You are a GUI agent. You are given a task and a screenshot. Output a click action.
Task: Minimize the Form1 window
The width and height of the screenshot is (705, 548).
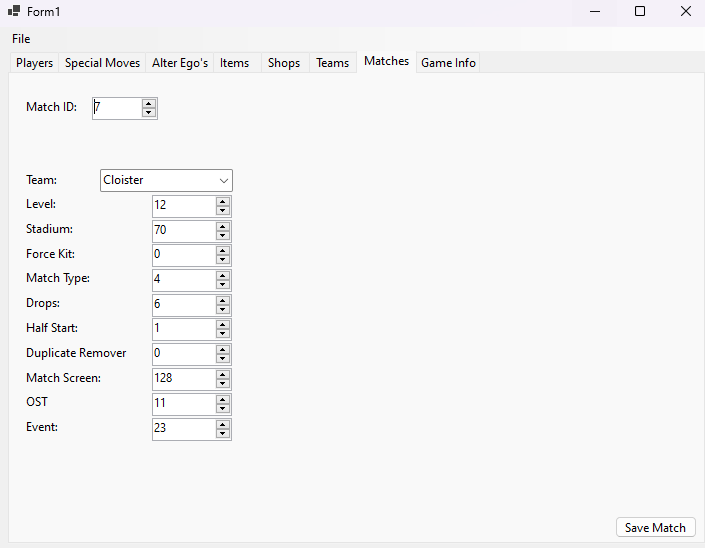[x=595, y=11]
